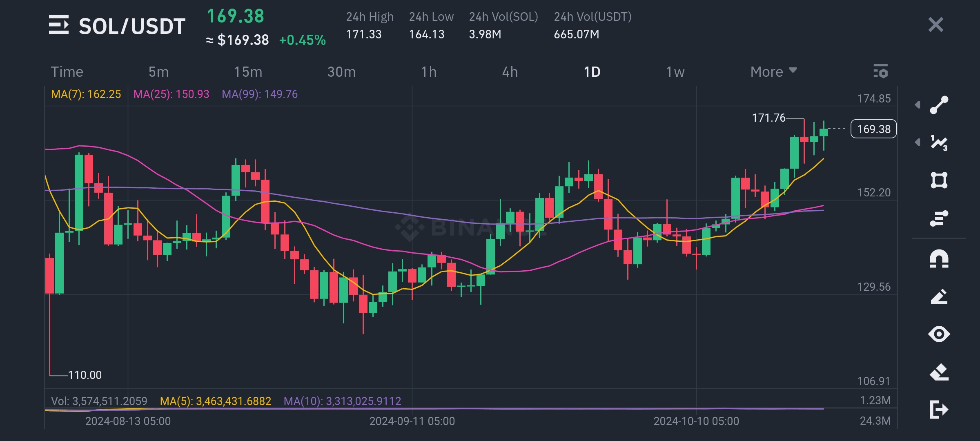Erase drawings with the eraser tool
Viewport: 980px width, 441px height.
939,372
